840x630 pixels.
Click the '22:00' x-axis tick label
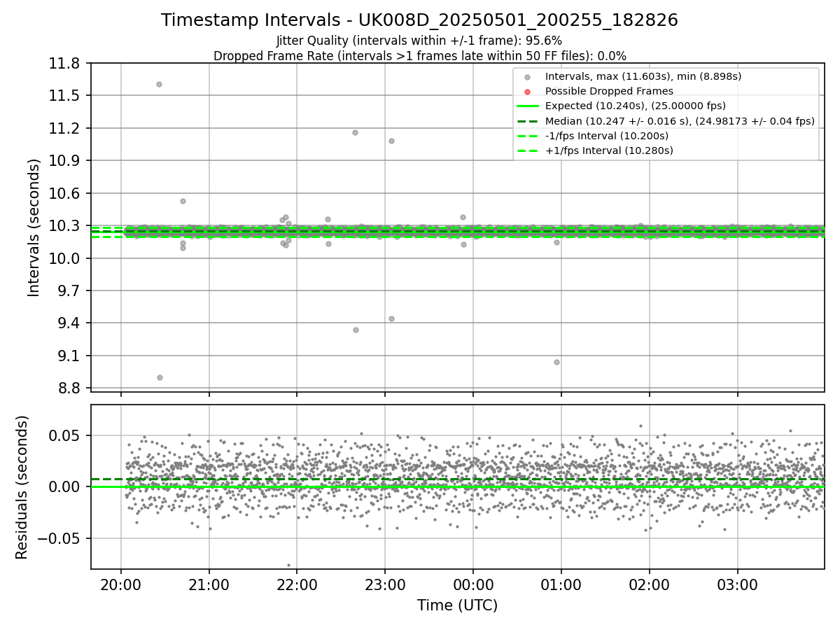click(x=297, y=584)
